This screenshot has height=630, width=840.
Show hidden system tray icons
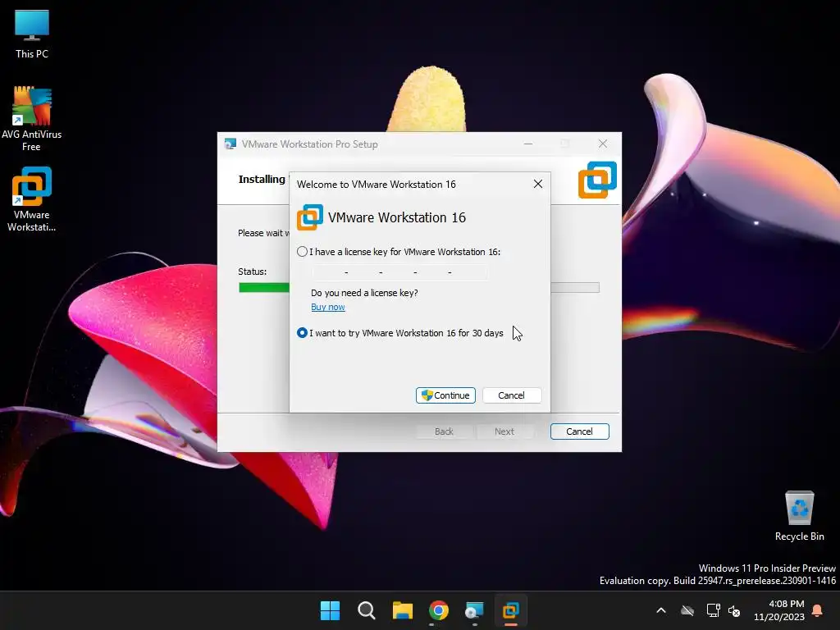(x=661, y=610)
